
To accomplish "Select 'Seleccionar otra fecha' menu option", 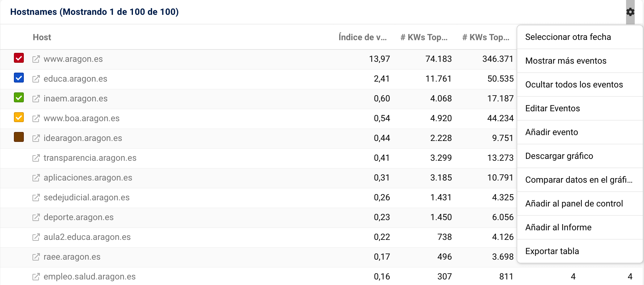I will coord(568,37).
